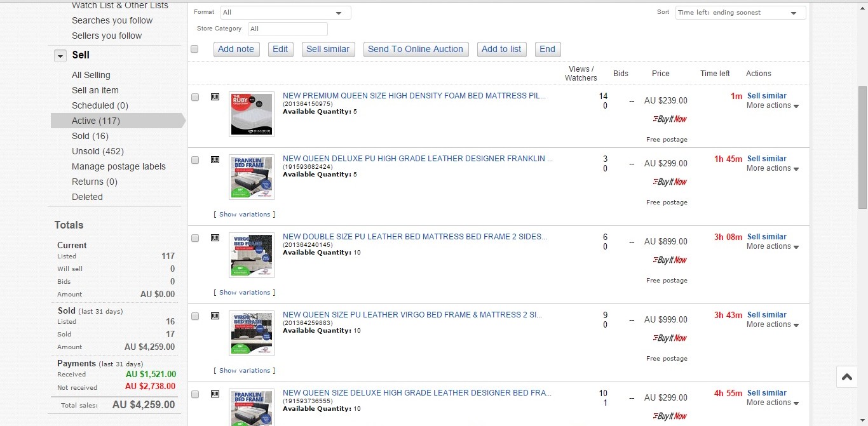Click the Ruby mattress thumbnail image
Screen dimensions: 868x426
[252, 114]
